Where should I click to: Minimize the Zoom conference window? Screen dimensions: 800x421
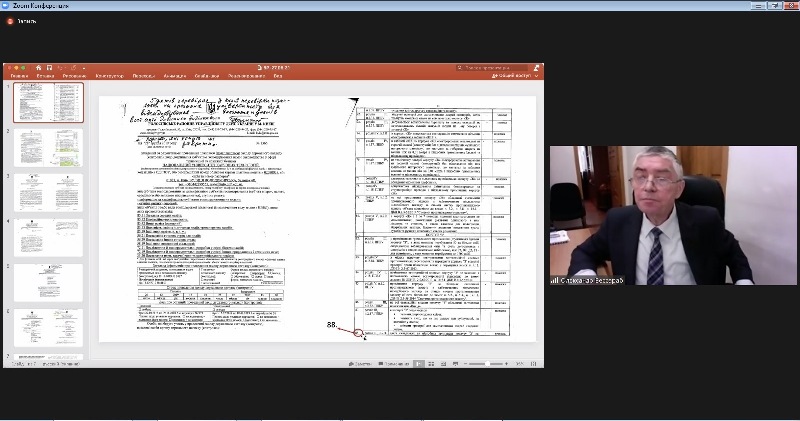pos(758,6)
